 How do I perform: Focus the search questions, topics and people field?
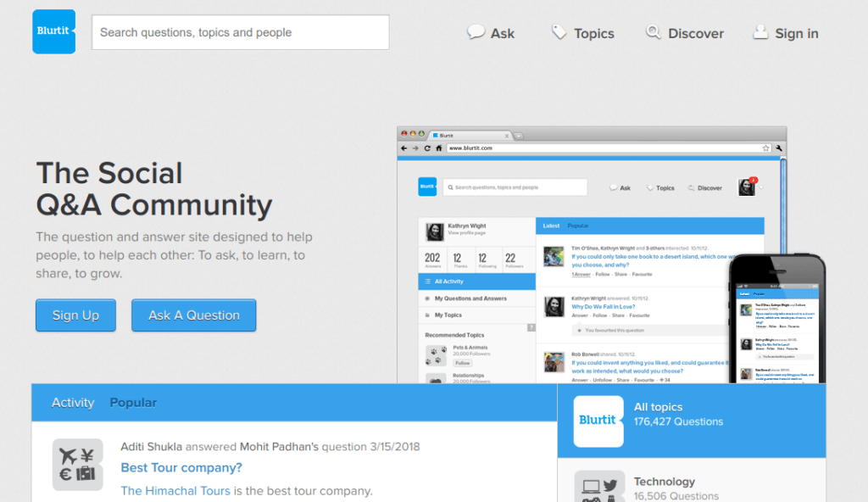click(240, 32)
